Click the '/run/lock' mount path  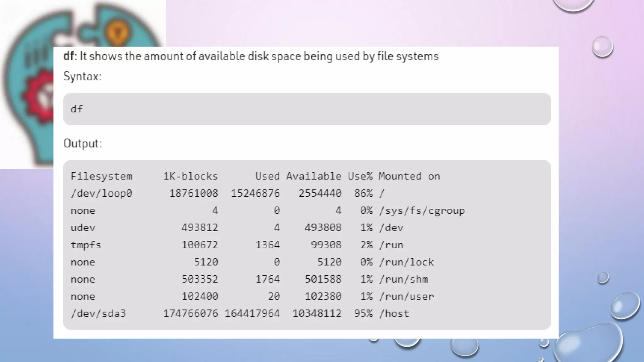[x=406, y=262]
